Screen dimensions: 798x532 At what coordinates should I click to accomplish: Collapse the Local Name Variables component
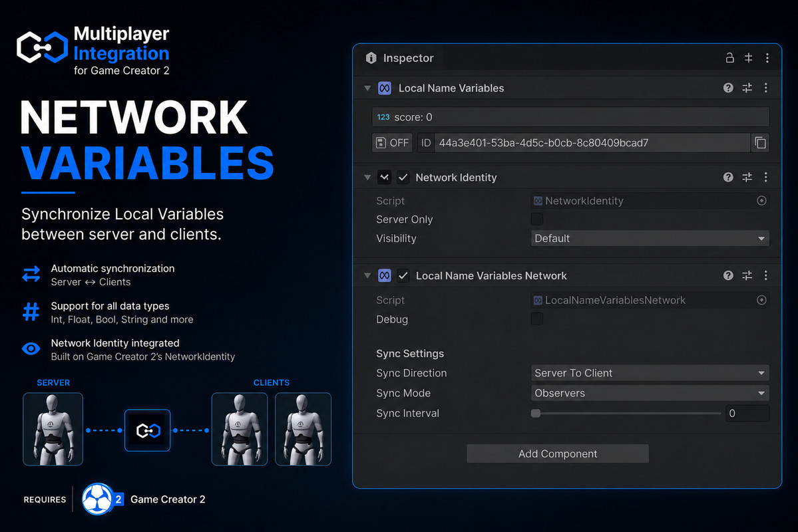pos(367,88)
